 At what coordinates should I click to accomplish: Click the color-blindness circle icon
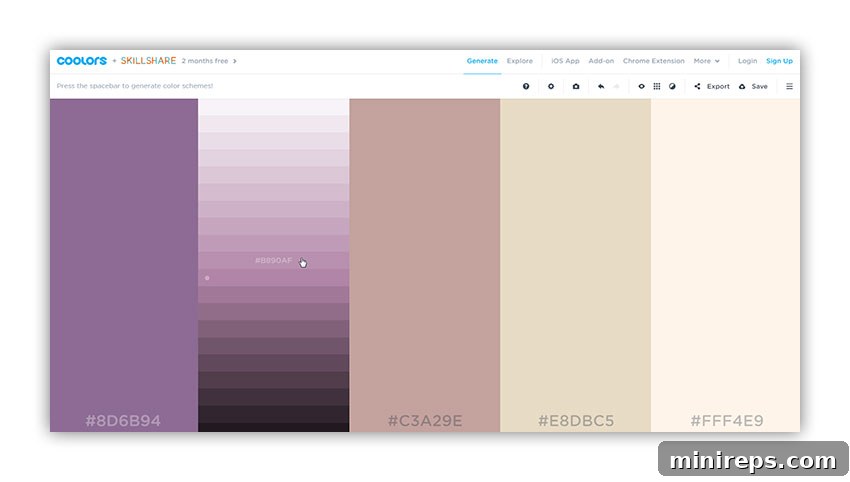pos(672,86)
